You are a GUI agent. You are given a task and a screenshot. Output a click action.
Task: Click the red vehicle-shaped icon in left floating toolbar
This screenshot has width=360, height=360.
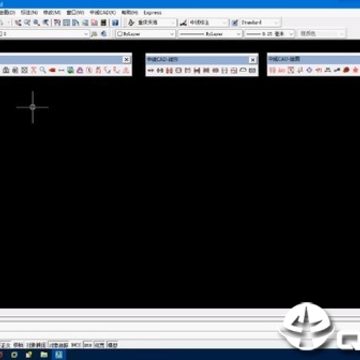coord(52,70)
